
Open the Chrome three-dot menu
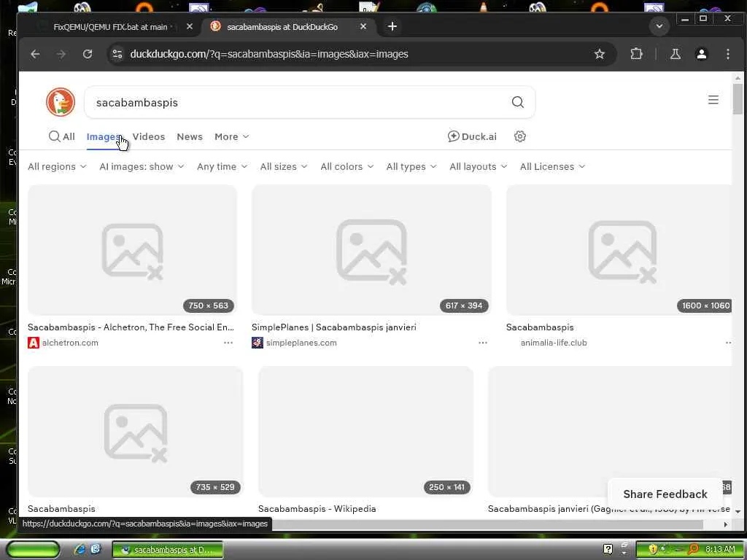coord(727,54)
